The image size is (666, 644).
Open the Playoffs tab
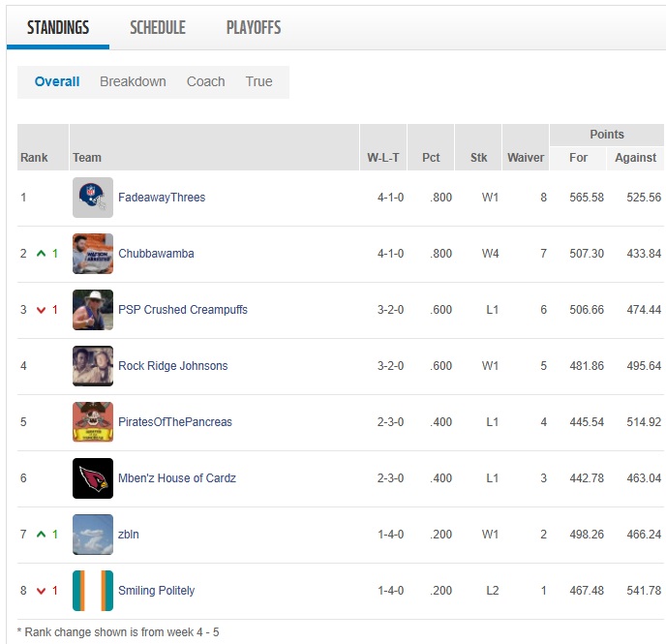[254, 28]
